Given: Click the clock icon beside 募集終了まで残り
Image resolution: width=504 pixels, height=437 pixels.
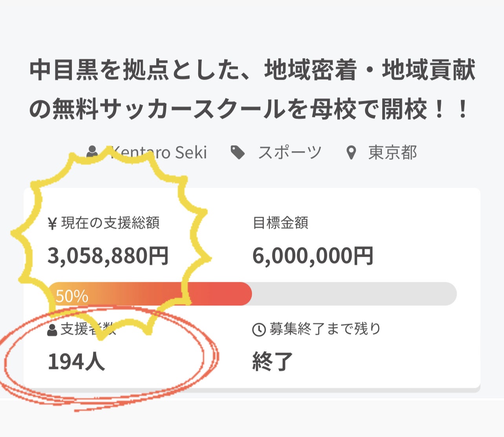Looking at the screenshot, I should (259, 329).
